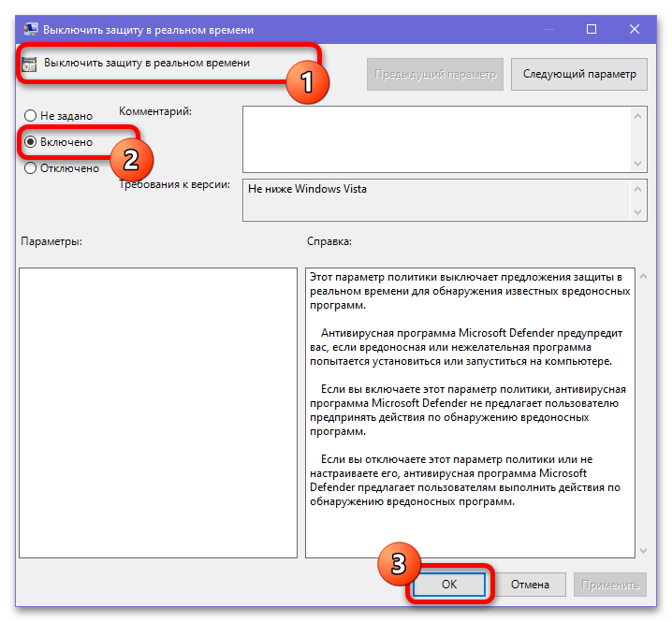Click the 'Отмена' button
This screenshot has width=672, height=622.
(530, 585)
